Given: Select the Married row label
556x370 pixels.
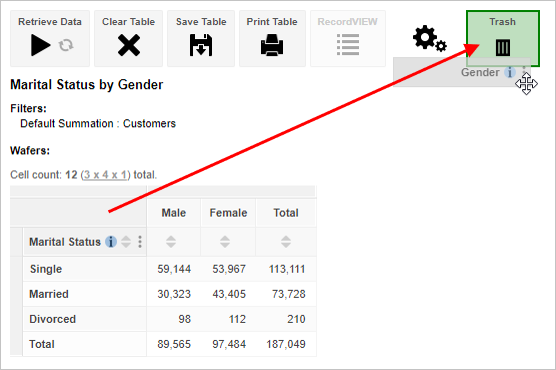Looking at the screenshot, I should 49,294.
